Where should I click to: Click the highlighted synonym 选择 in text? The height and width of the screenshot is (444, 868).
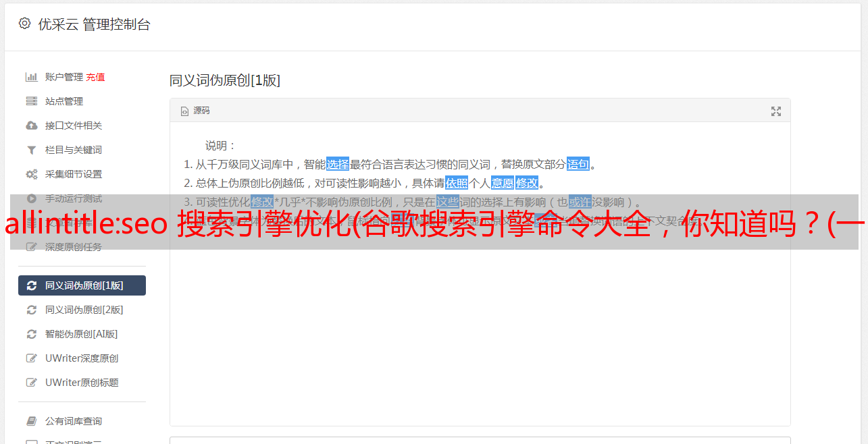[338, 164]
